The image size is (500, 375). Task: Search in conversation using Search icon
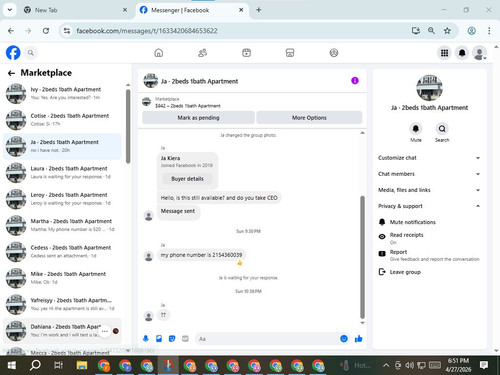pyautogui.click(x=442, y=129)
